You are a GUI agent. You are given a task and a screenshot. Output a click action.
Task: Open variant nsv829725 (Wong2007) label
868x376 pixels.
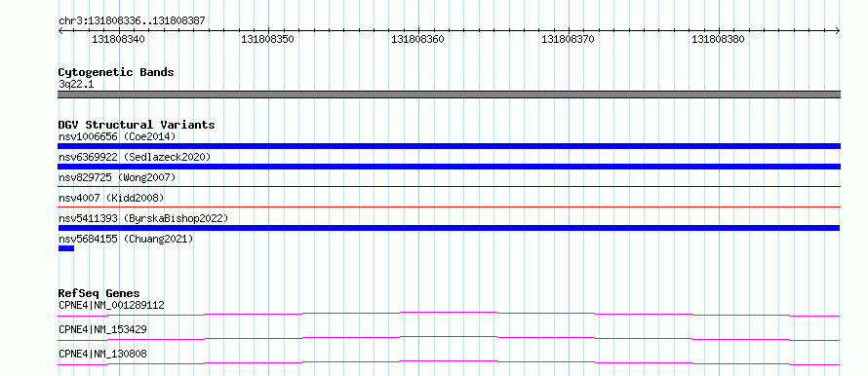117,177
